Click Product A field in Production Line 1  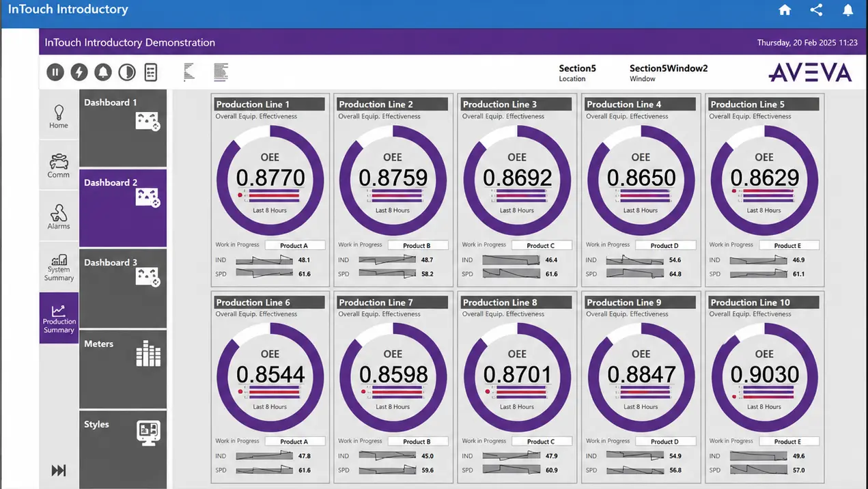click(x=294, y=245)
